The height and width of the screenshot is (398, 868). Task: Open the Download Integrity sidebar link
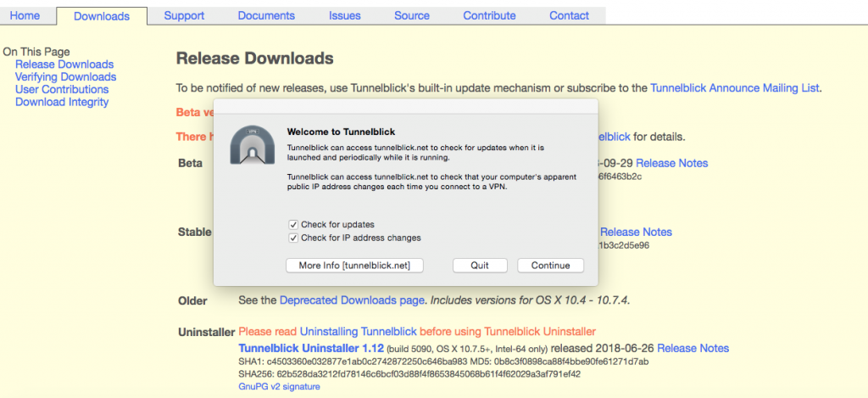pyautogui.click(x=61, y=102)
